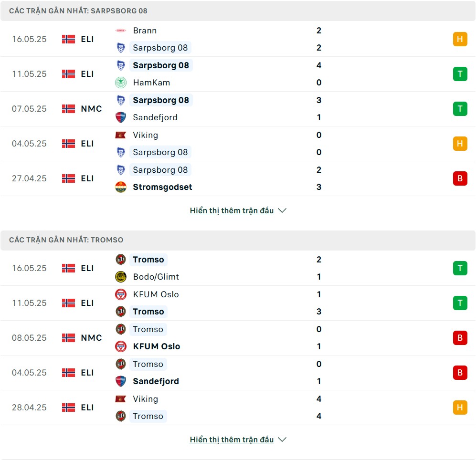Expand more Sarpsborg 08 matches chevron
This screenshot has width=476, height=460.
(282, 210)
